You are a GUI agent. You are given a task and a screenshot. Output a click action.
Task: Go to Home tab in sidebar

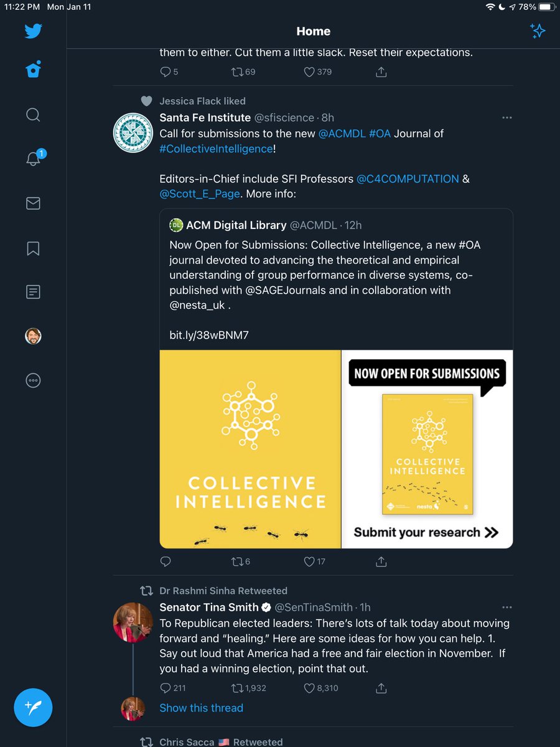pos(33,70)
